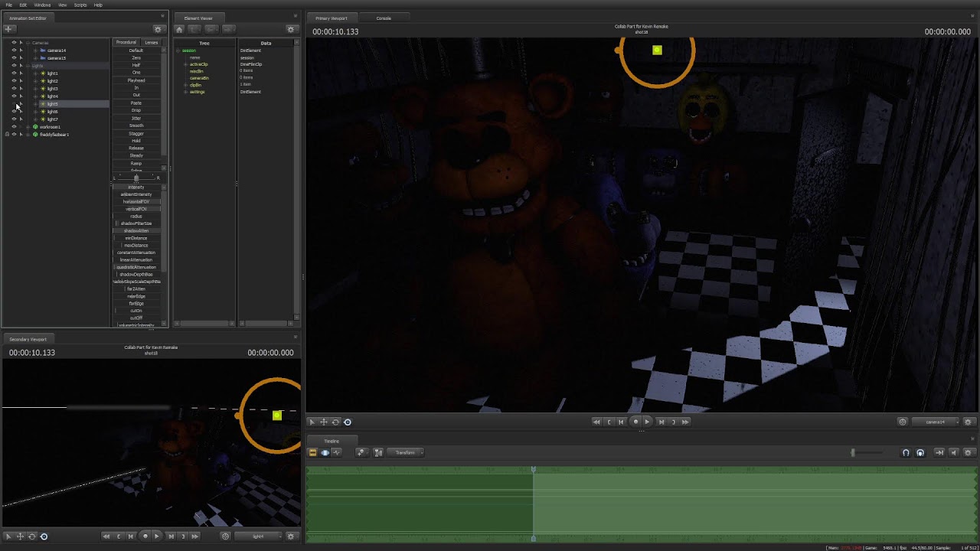Click the primary viewport record button
The image size is (980, 551).
[x=635, y=422]
